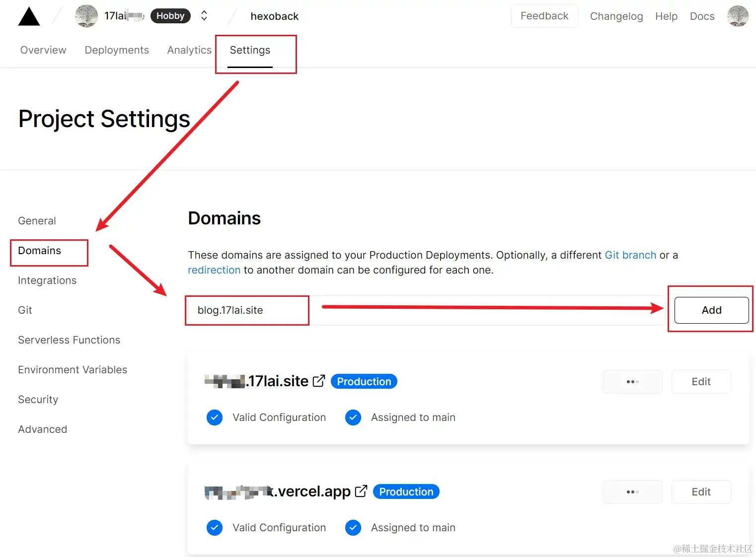Select Environment Variables in the sidebar
This screenshot has height=557, width=756.
[73, 369]
